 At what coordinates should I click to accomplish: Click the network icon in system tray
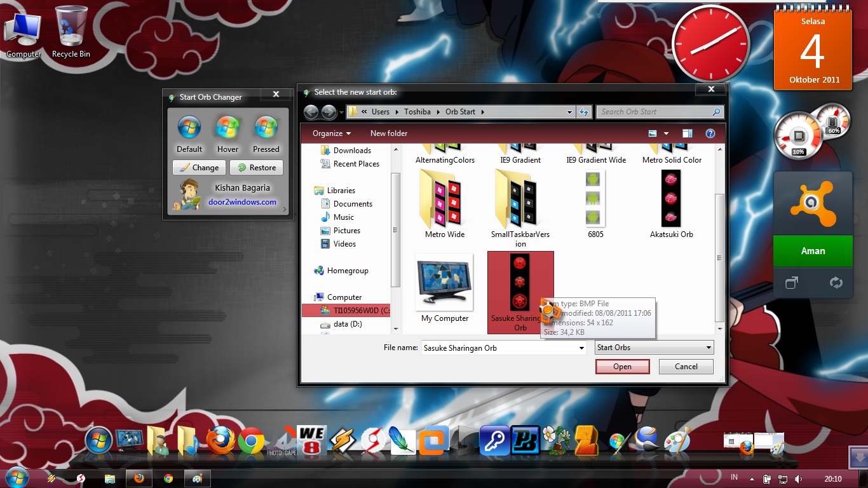[x=783, y=478]
